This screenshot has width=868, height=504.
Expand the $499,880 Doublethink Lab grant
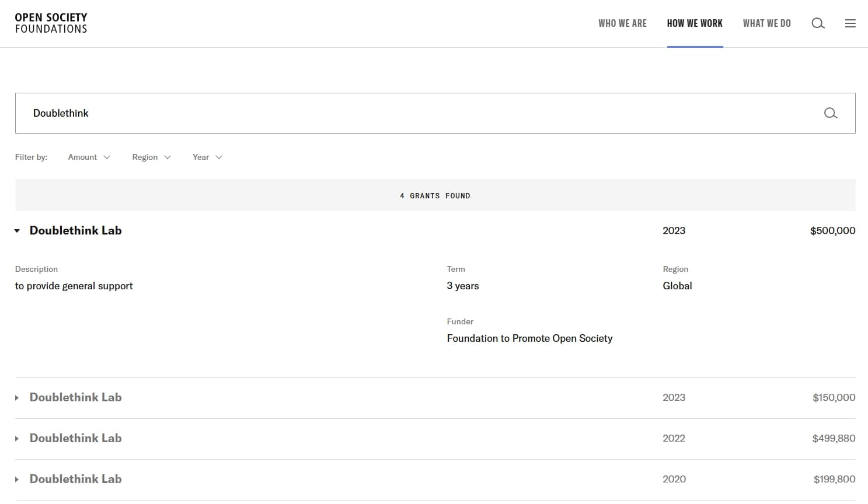coord(17,439)
